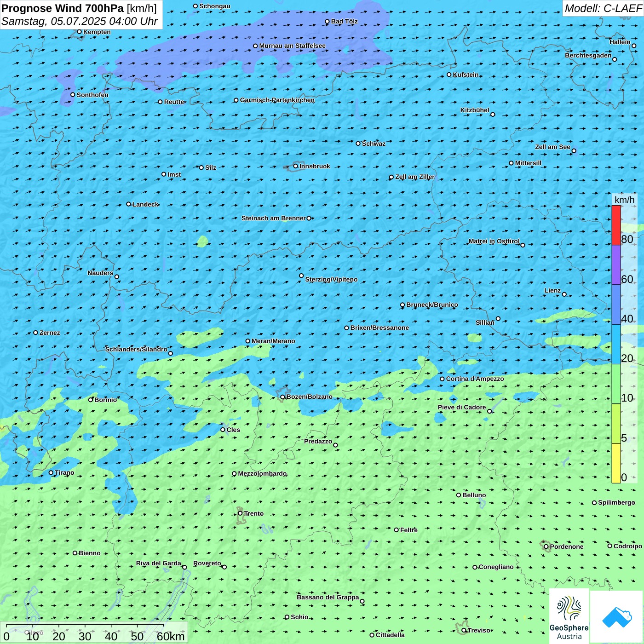This screenshot has width=644, height=644.
Task: Click the 'Zell am Ziller' label
Action: tap(415, 177)
